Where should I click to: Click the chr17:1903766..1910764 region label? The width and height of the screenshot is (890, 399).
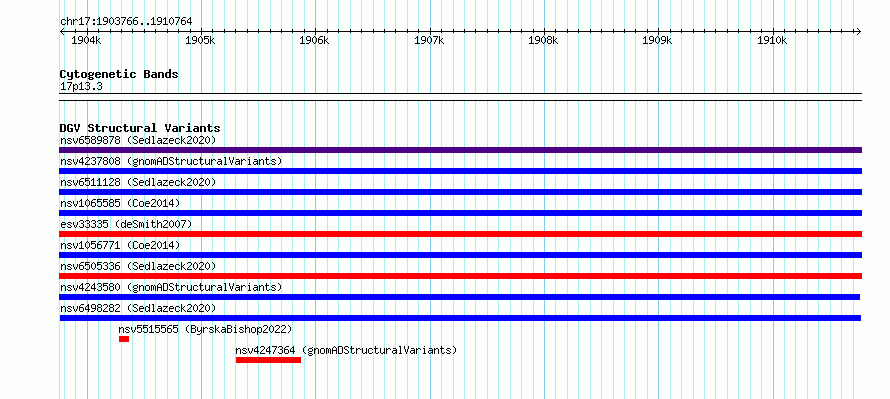click(126, 22)
